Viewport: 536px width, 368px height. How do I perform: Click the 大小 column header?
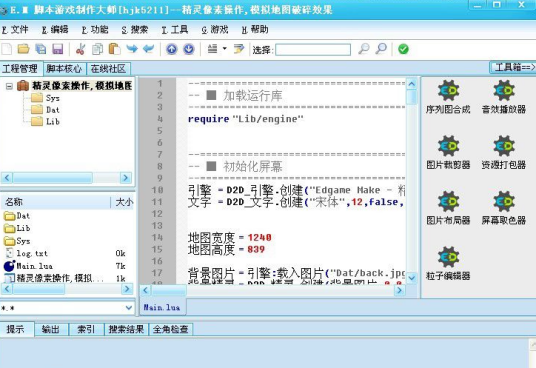tap(123, 202)
